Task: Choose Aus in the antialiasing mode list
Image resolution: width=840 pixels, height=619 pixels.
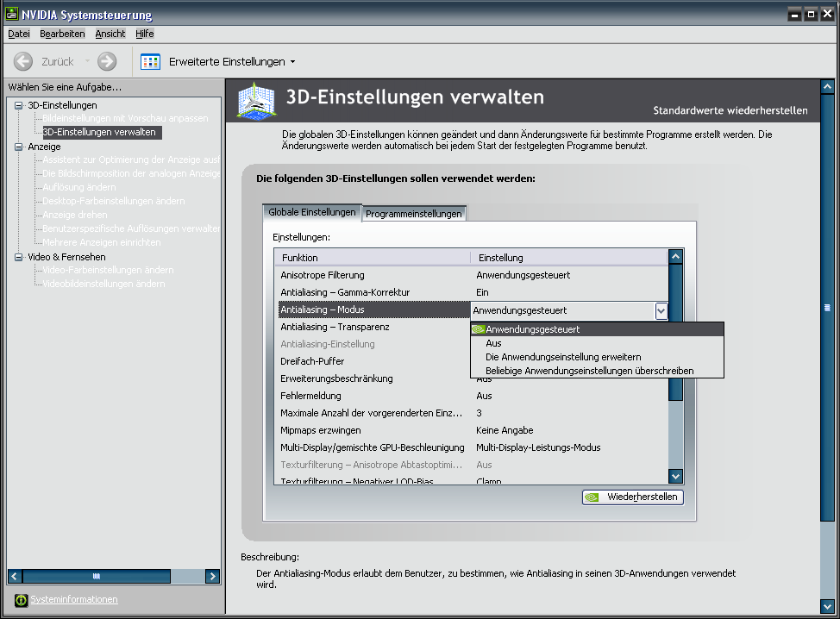Action: [597, 343]
